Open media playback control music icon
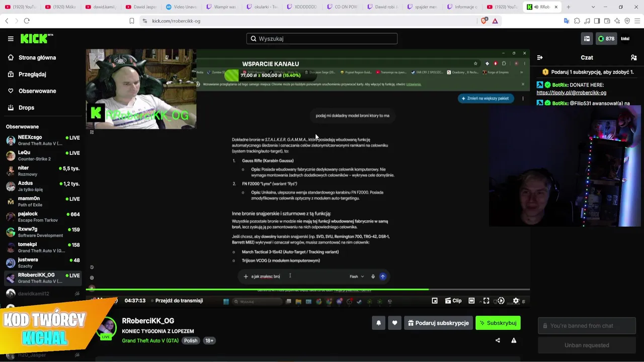Viewport: 644px width, 362px height. tap(587, 21)
